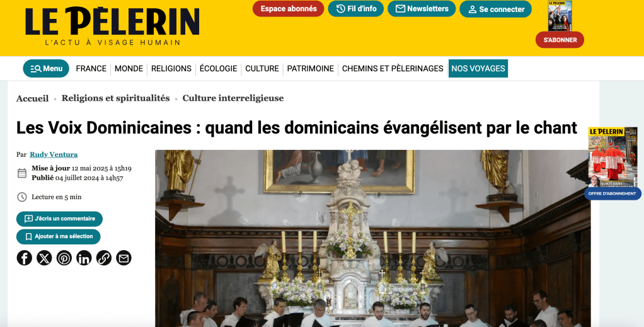
Task: Share article on X icon
Action: point(44,258)
